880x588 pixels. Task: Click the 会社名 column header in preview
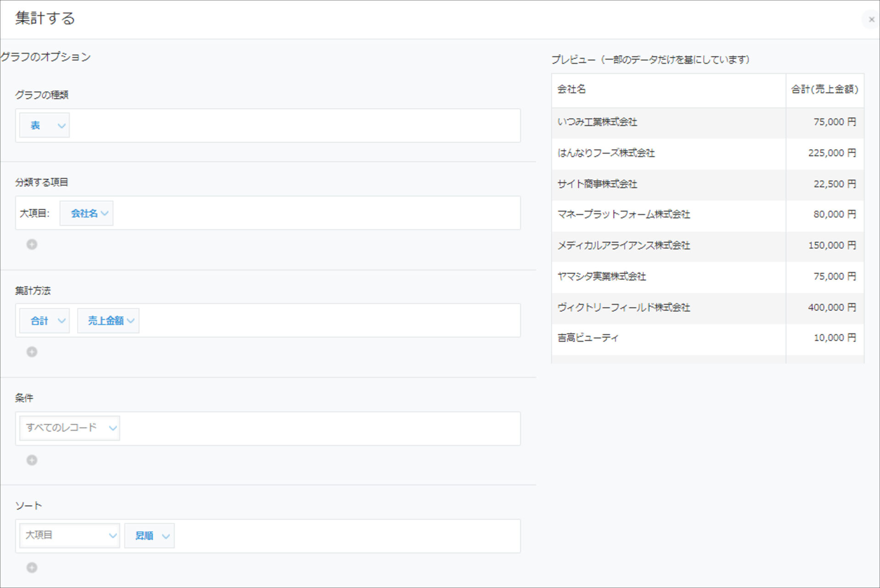point(669,90)
